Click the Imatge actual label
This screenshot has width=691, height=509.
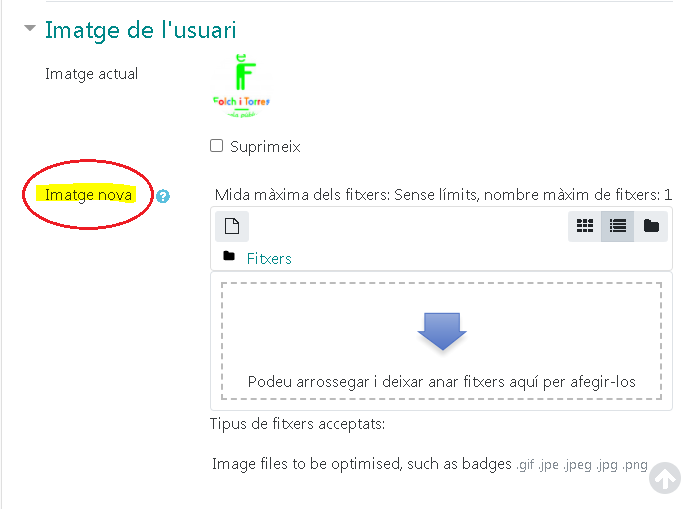(92, 74)
